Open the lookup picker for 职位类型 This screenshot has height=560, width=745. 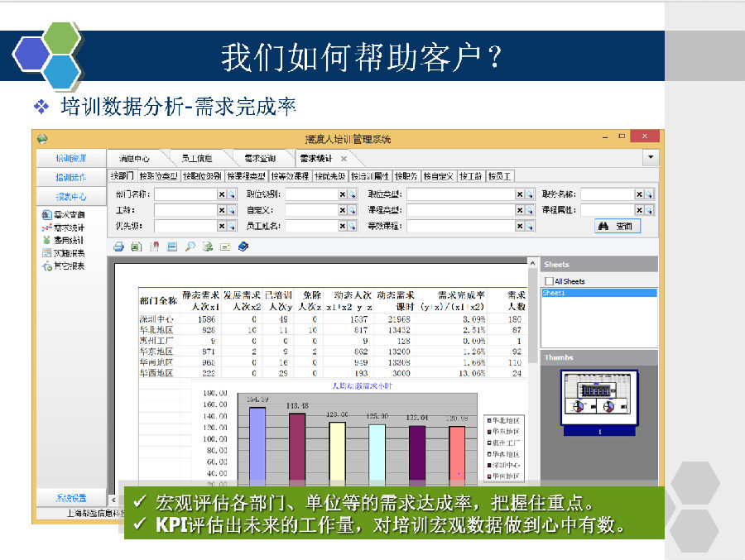pos(530,194)
